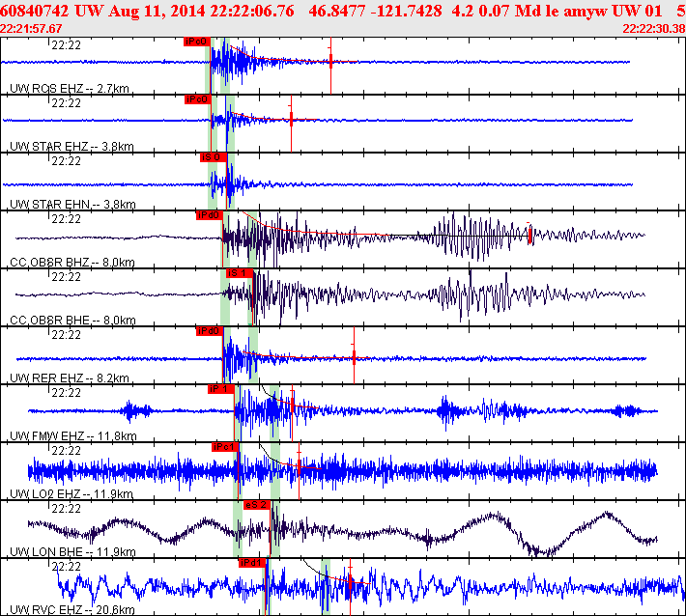
Task: Click the "22:22" time tick on RVC EHZ trace
Action: click(66, 566)
